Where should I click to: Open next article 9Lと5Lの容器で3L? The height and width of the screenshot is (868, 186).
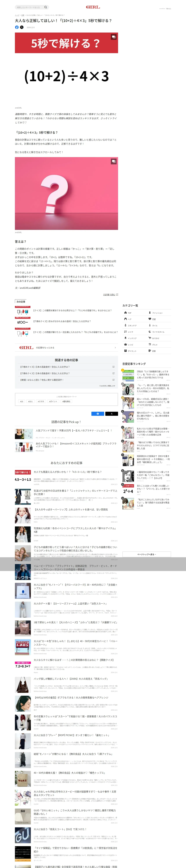click(x=66, y=332)
